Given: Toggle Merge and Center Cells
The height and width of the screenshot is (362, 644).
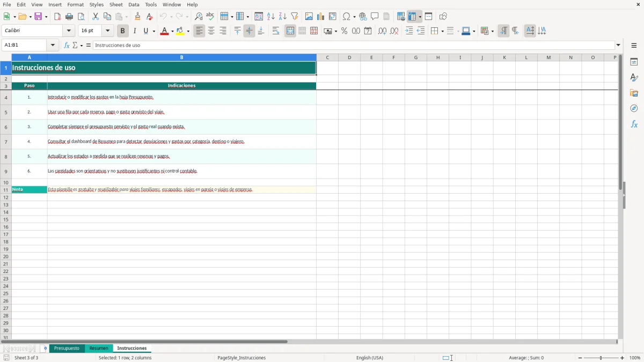Looking at the screenshot, I should (290, 31).
